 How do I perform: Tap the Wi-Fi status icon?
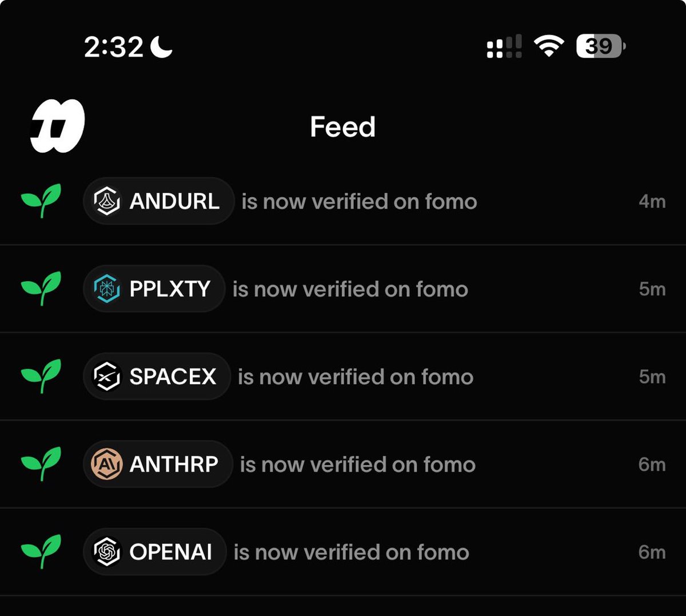coord(549,46)
